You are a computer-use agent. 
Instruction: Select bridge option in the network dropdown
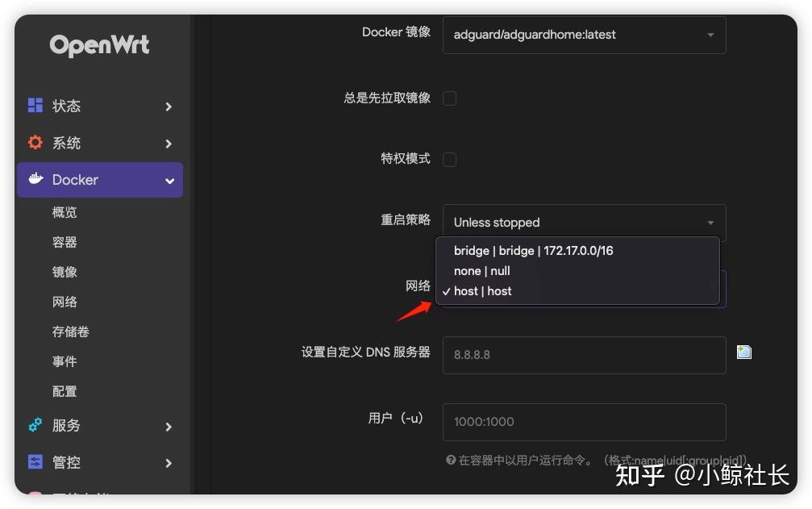[x=533, y=251]
